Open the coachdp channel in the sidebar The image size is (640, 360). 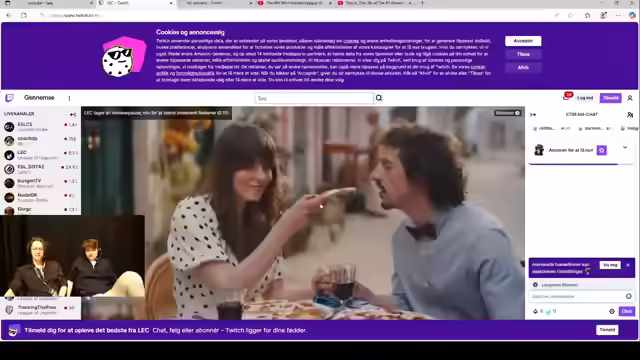pyautogui.click(x=40, y=141)
